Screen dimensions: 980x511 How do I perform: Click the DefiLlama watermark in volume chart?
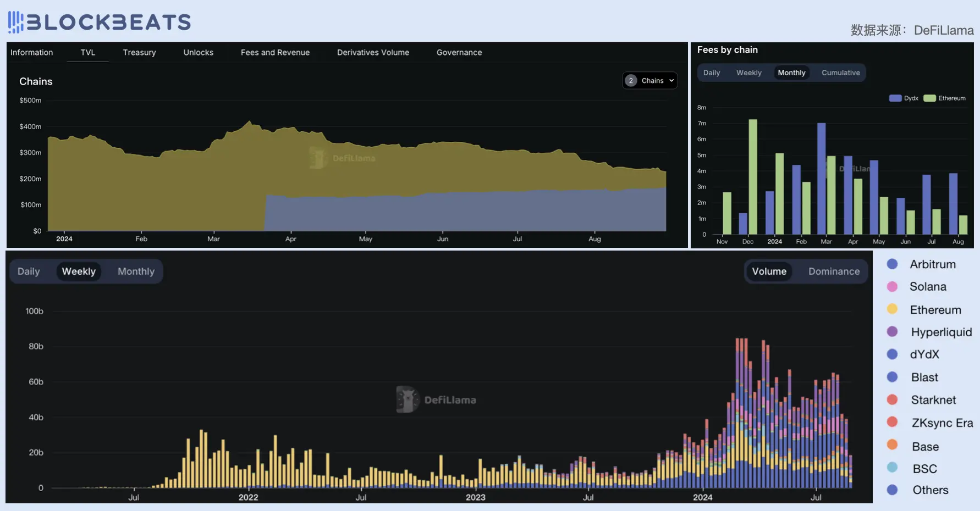[437, 399]
